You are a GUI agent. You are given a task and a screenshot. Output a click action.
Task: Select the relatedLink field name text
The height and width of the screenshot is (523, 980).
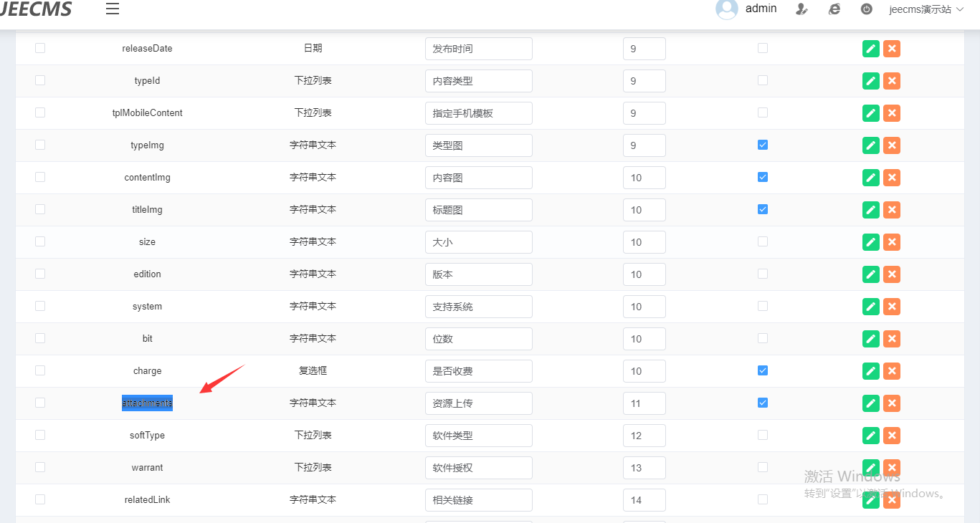coord(147,500)
